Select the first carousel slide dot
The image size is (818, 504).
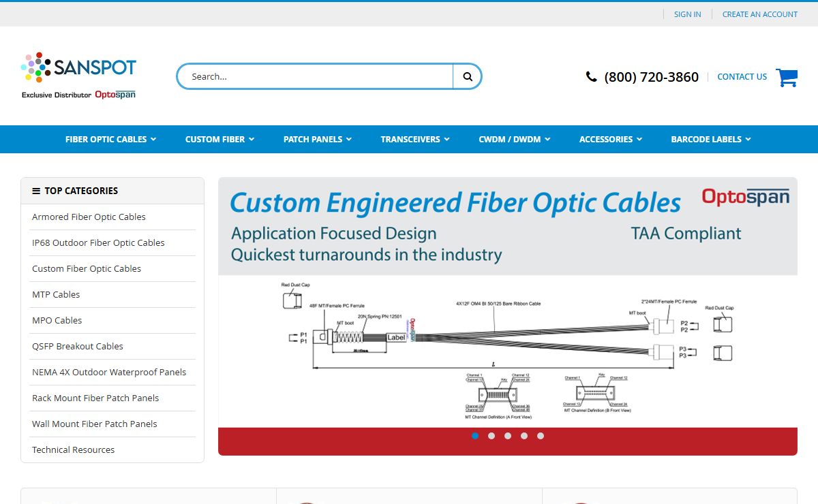pyautogui.click(x=475, y=436)
